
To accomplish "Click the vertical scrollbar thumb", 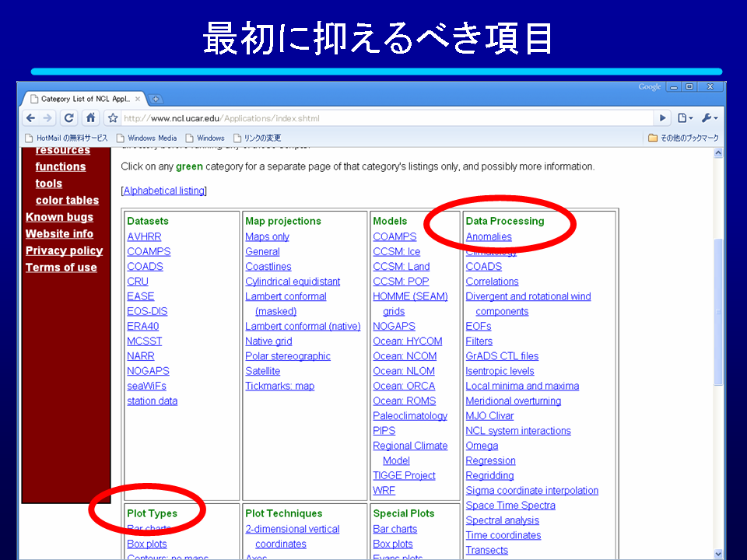I will 718,312.
